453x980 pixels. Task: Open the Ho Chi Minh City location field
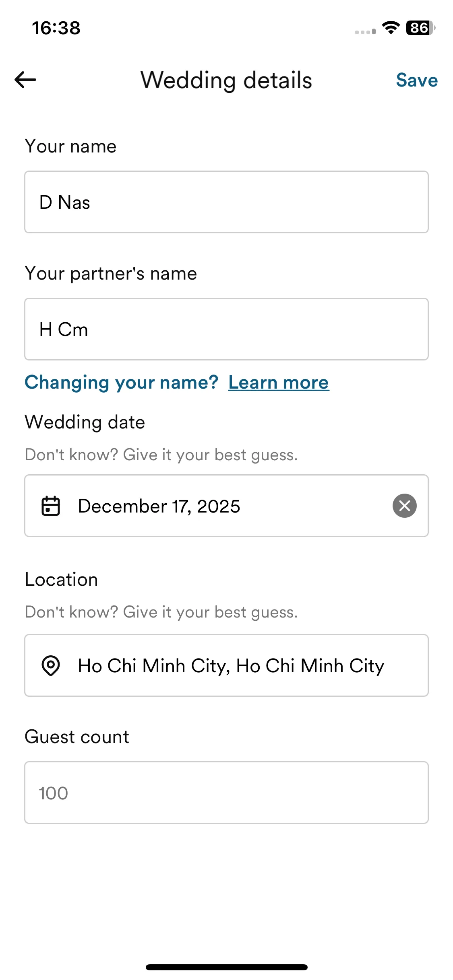click(x=226, y=665)
